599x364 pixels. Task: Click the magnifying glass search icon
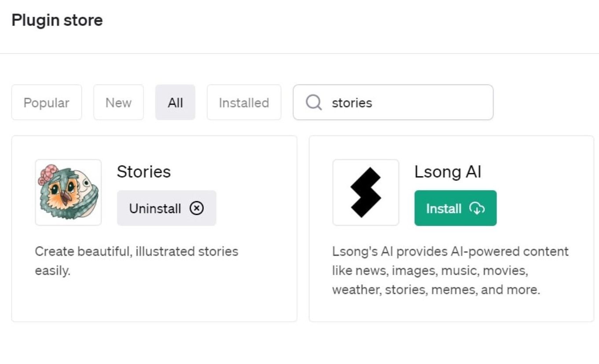pyautogui.click(x=313, y=103)
